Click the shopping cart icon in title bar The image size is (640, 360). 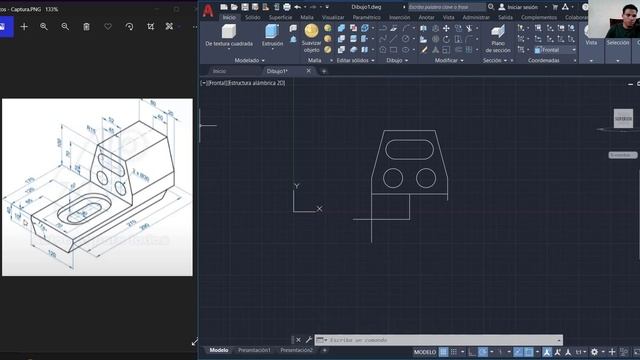pyautogui.click(x=555, y=7)
